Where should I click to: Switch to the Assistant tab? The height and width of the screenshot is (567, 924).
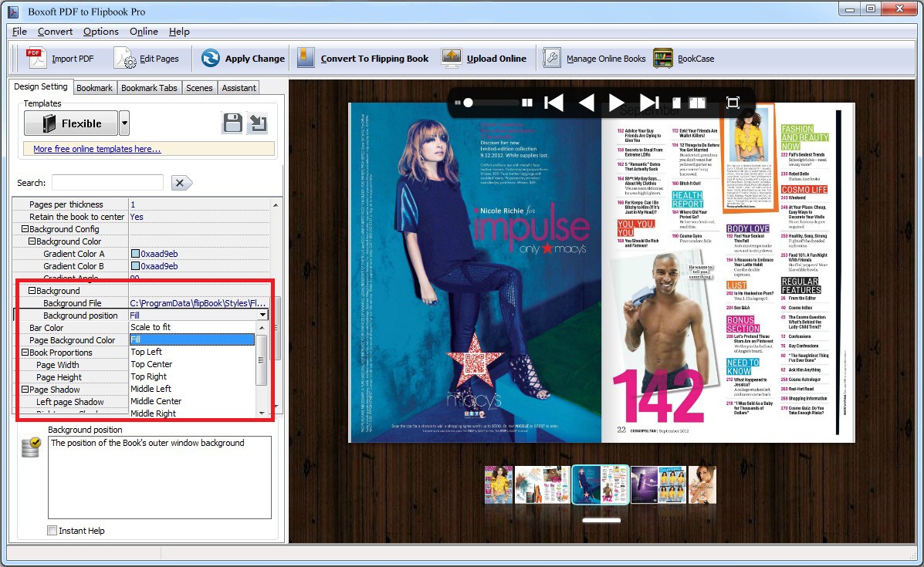tap(239, 88)
